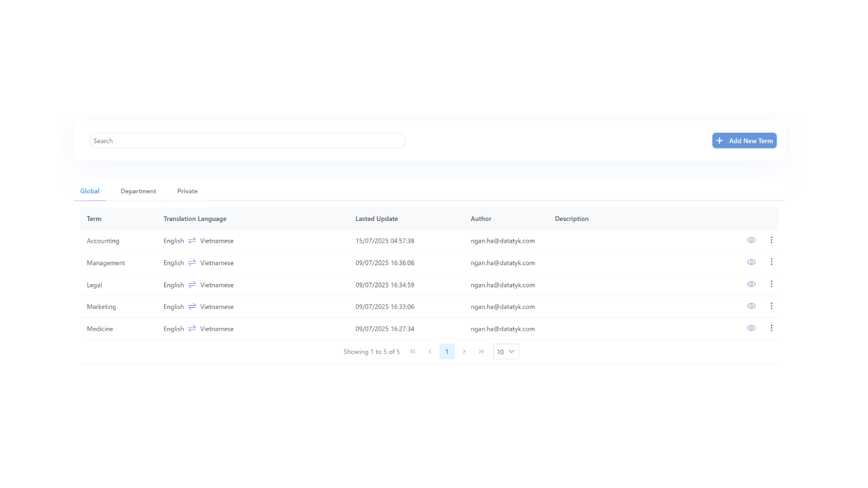868x488 pixels.
Task: Open the rows-per-page dropdown showing 10
Action: coord(506,352)
